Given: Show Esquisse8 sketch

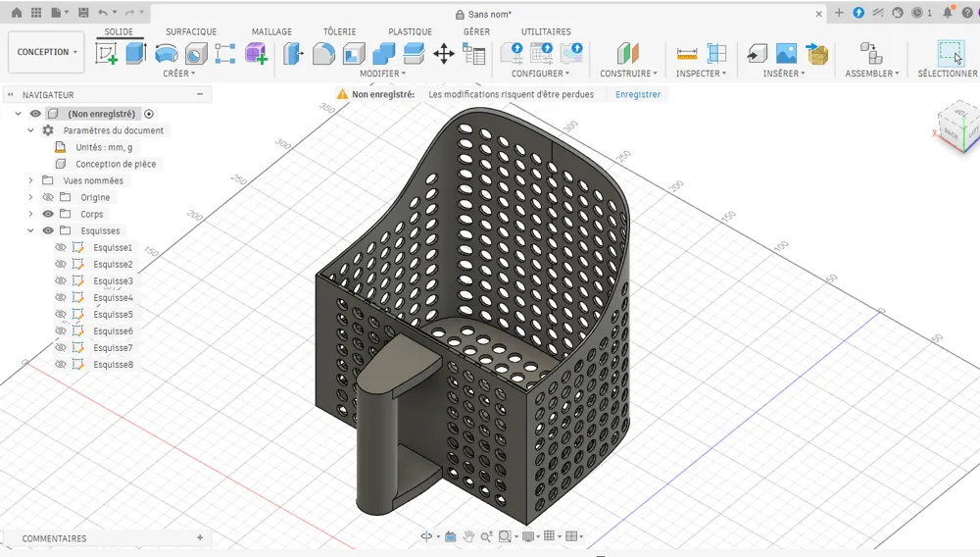Looking at the screenshot, I should click(61, 364).
